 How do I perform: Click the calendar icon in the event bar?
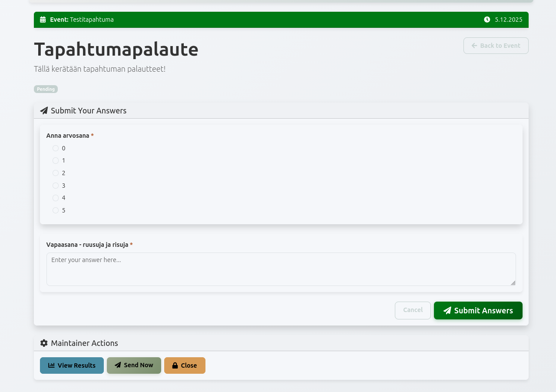(42, 19)
